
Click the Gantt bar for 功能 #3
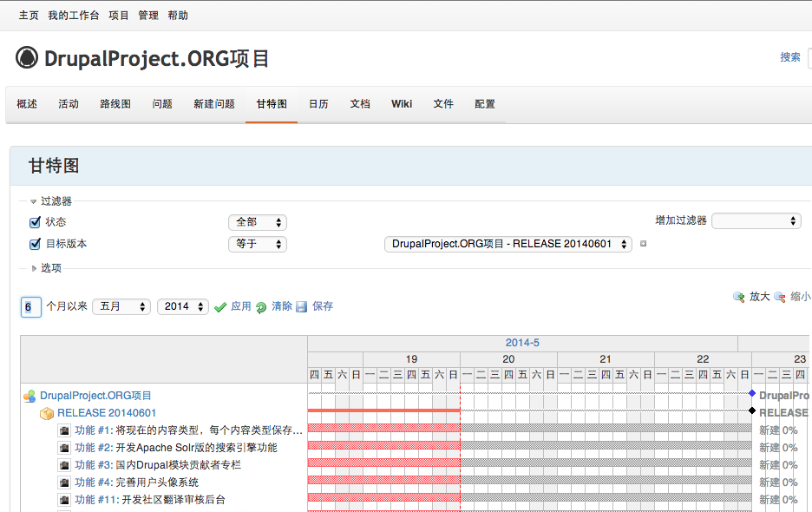pos(530,463)
